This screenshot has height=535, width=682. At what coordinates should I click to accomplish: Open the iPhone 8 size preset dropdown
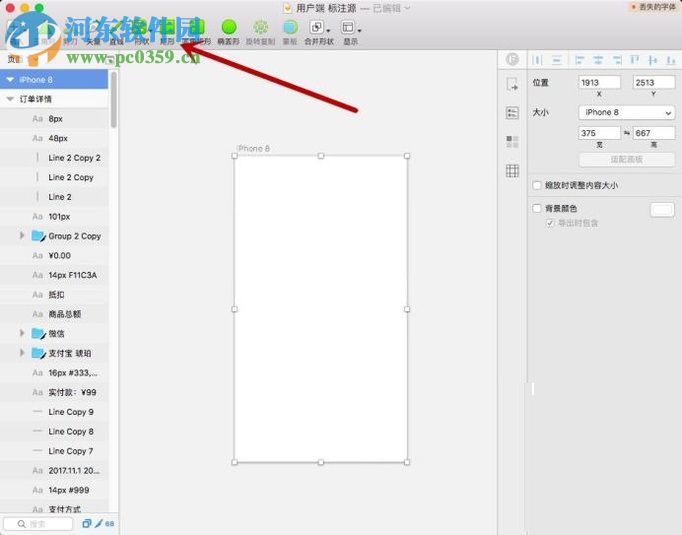tap(627, 113)
